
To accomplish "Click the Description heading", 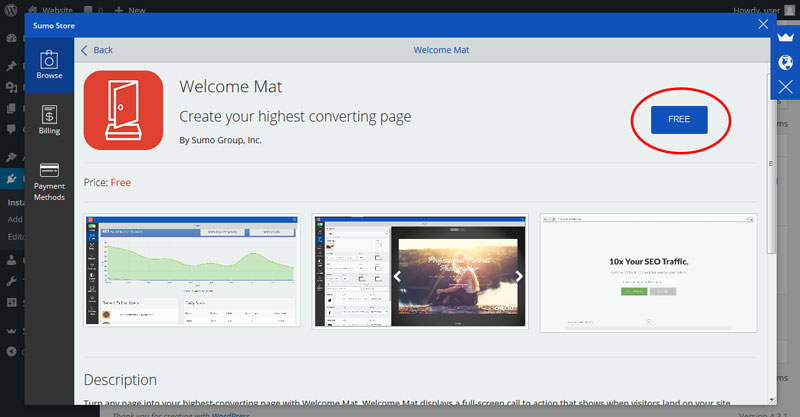I will pos(120,380).
